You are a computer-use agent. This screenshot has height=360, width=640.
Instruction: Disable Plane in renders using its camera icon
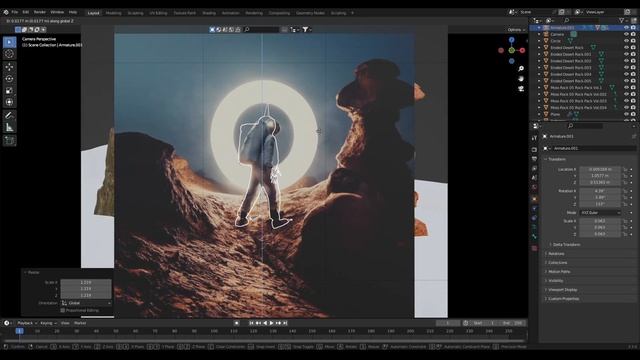(633, 114)
